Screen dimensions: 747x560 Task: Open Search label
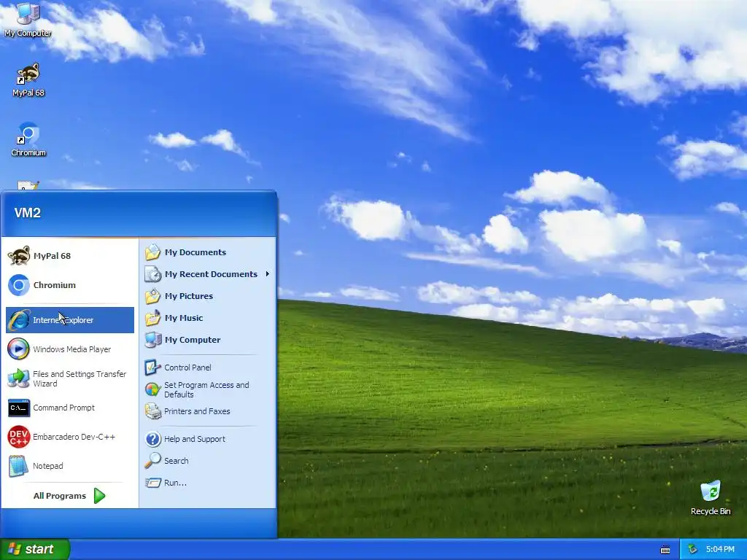pos(177,461)
